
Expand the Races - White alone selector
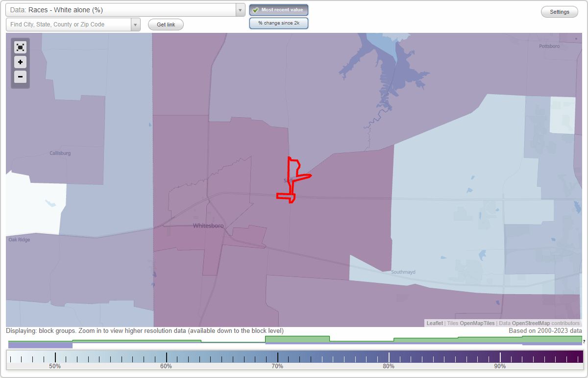(239, 9)
